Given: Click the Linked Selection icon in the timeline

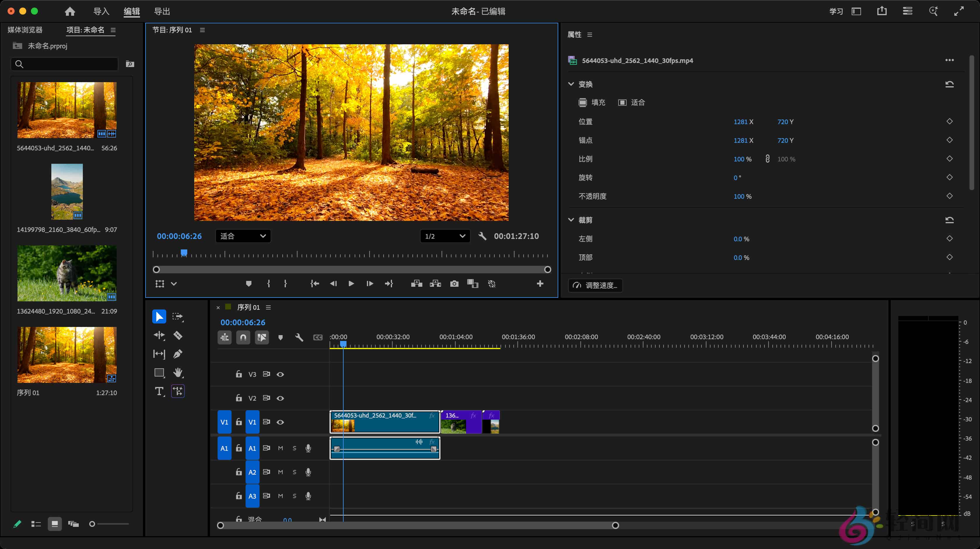Looking at the screenshot, I should tap(262, 337).
